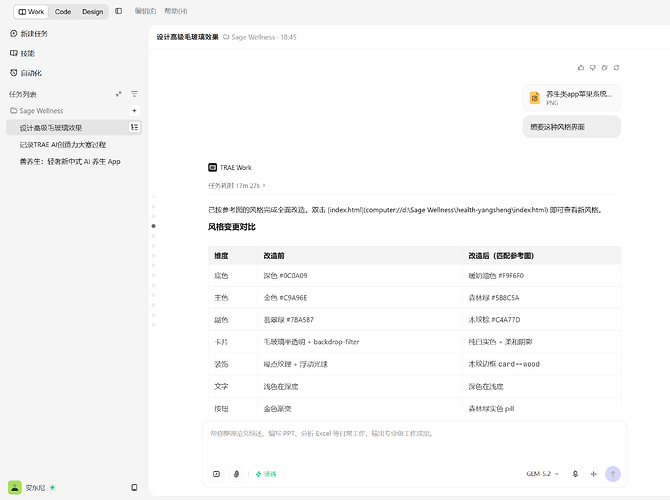Expand the task duration 17m 27s details
This screenshot has width=670, height=500.
point(237,185)
